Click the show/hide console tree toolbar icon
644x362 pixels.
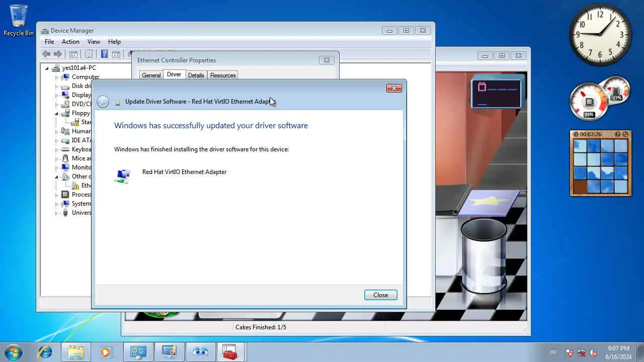(x=73, y=54)
